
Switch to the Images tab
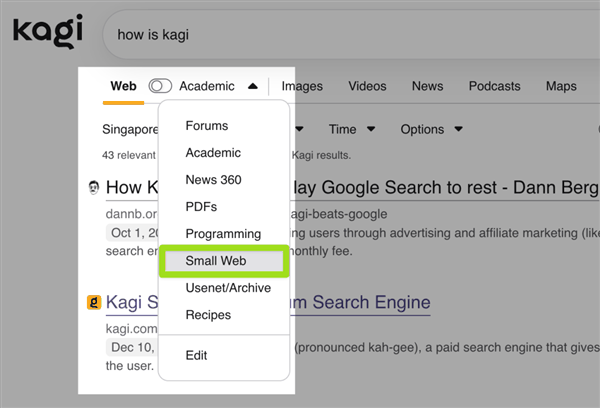tap(302, 86)
